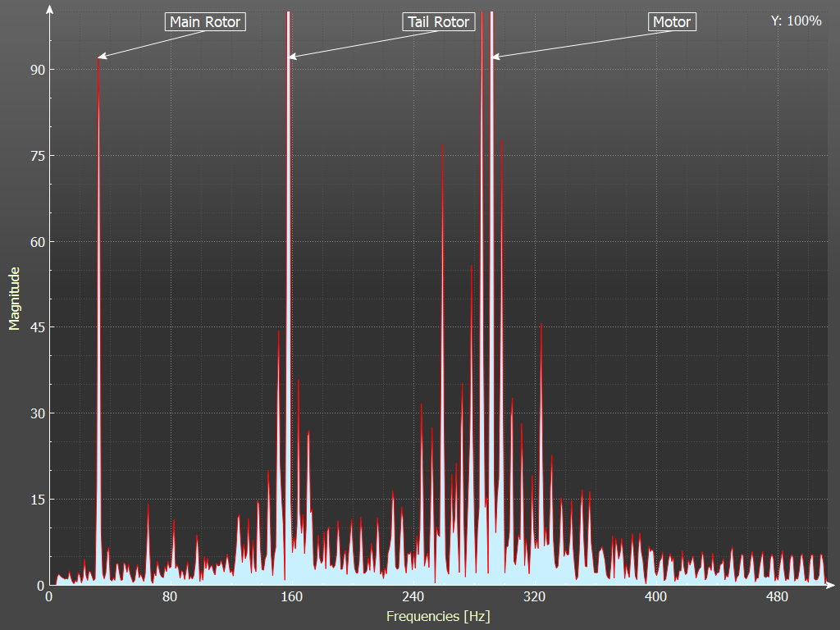Click the Main Rotor peak arrowhead tip
Screen dimensions: 840x630
99,57
